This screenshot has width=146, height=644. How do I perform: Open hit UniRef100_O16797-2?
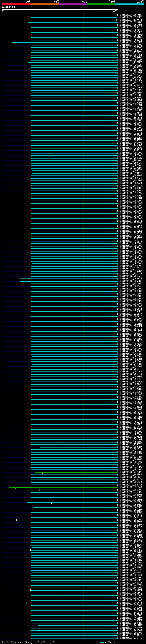[x=132, y=538]
